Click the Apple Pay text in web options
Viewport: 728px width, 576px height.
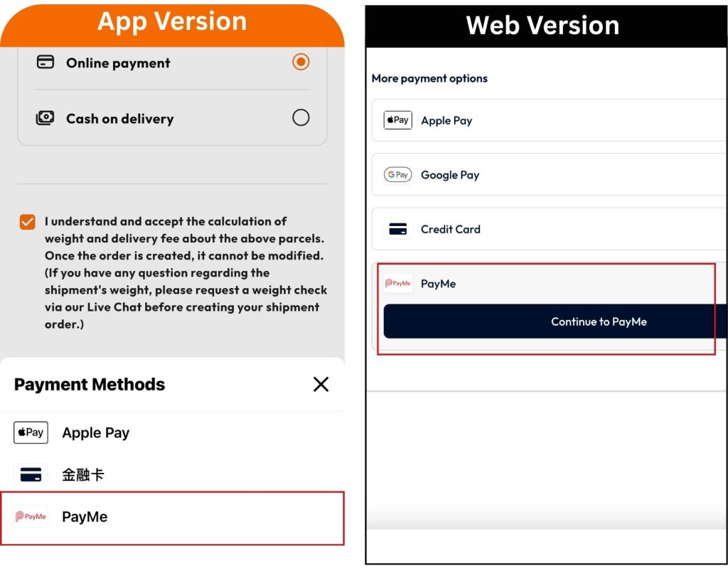[x=446, y=121]
